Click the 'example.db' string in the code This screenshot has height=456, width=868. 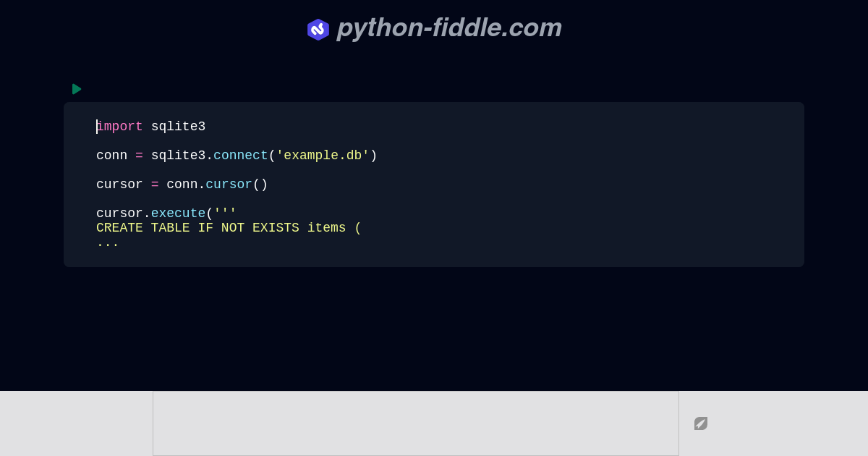(321, 155)
